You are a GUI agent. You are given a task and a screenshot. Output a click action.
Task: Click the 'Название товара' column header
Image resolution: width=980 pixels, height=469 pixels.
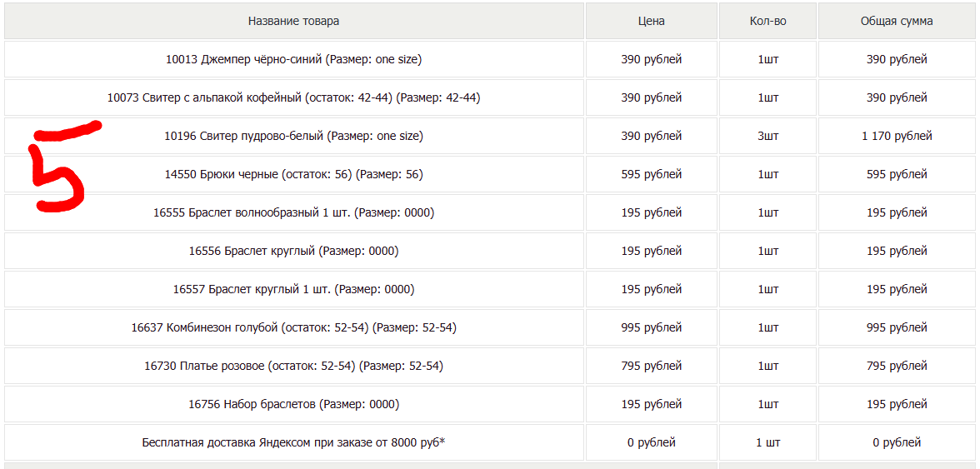(x=293, y=21)
